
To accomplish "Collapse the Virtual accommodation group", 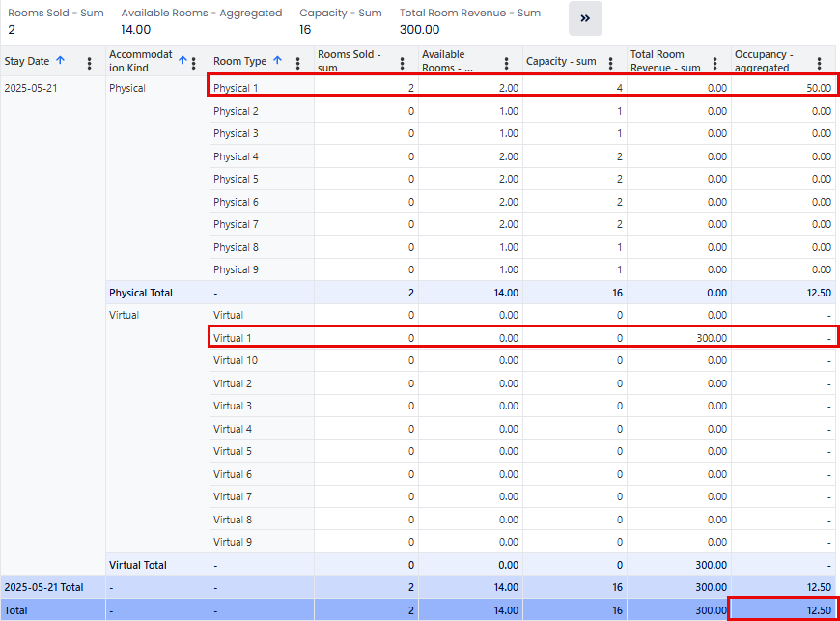I will pyautogui.click(x=124, y=315).
